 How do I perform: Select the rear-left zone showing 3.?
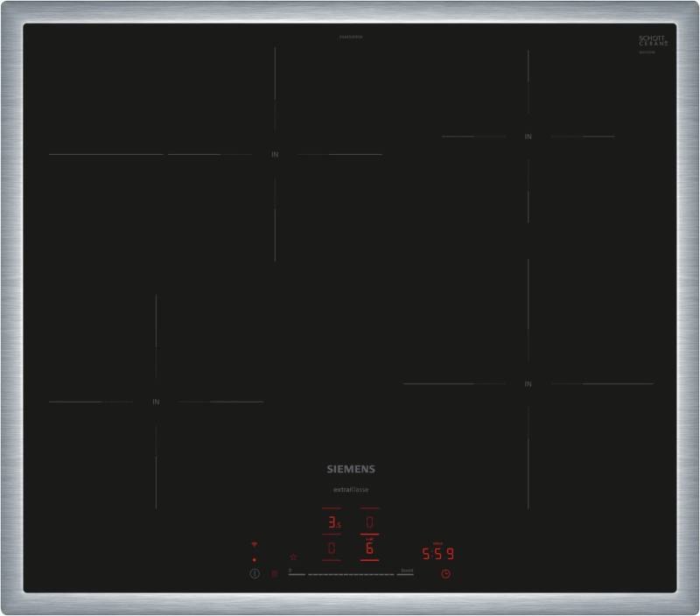(x=333, y=522)
